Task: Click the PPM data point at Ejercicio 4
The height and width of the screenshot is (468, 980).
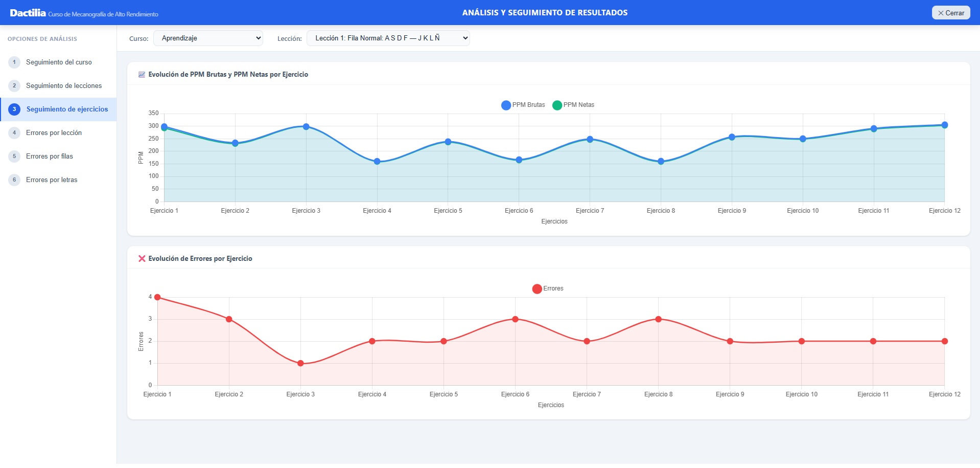Action: (x=377, y=161)
